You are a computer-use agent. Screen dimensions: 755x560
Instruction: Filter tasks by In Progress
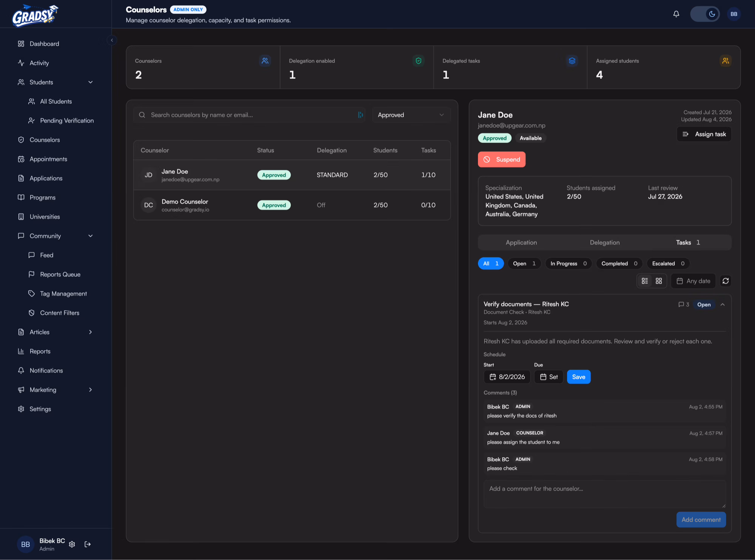click(569, 263)
